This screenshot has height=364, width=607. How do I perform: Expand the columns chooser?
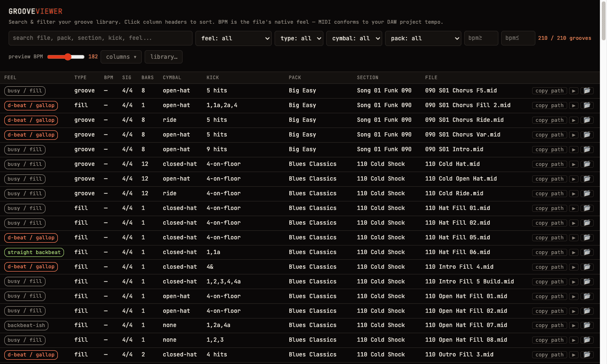121,57
